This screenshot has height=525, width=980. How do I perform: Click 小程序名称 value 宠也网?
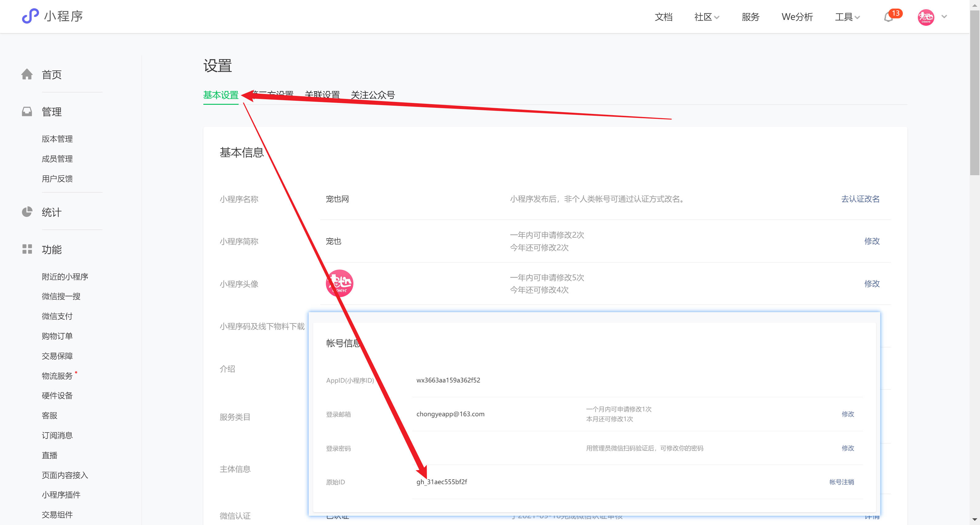(337, 199)
